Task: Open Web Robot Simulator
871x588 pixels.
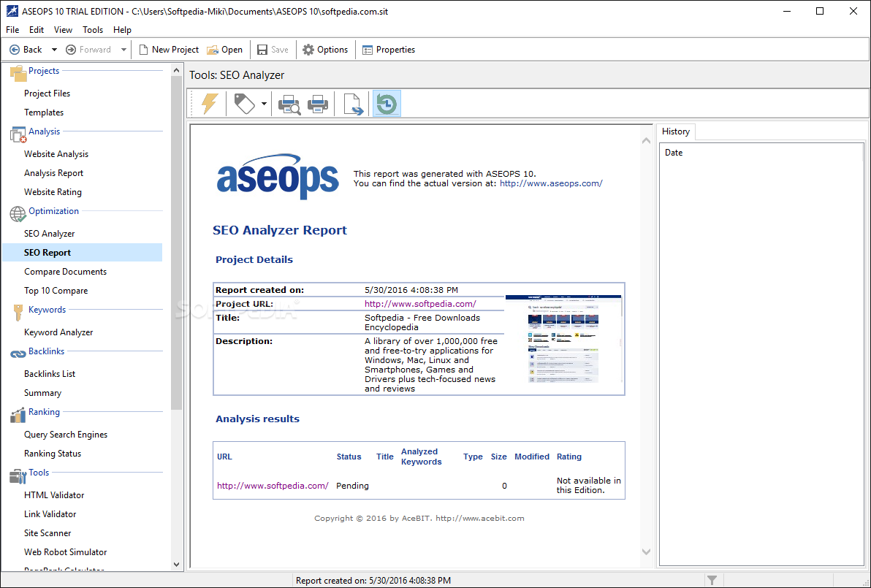Action: pyautogui.click(x=66, y=552)
